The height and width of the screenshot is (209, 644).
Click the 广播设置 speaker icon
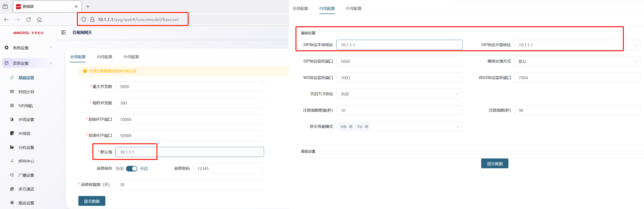coord(12,175)
